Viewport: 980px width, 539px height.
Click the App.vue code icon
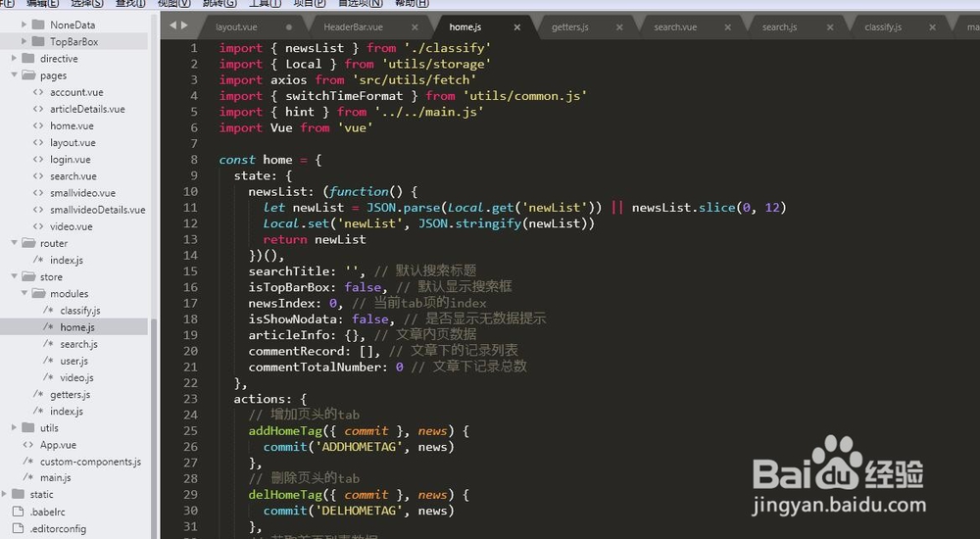pyautogui.click(x=28, y=445)
